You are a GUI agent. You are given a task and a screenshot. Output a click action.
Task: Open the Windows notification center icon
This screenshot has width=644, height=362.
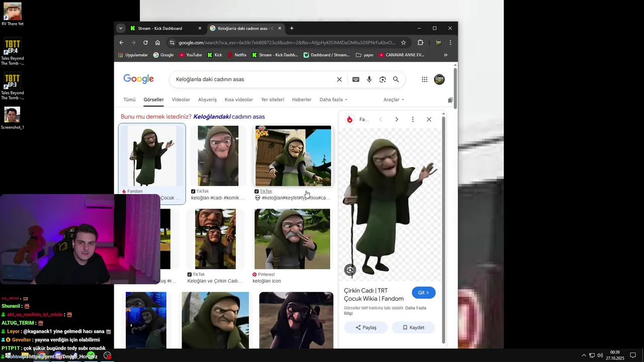coord(633,355)
